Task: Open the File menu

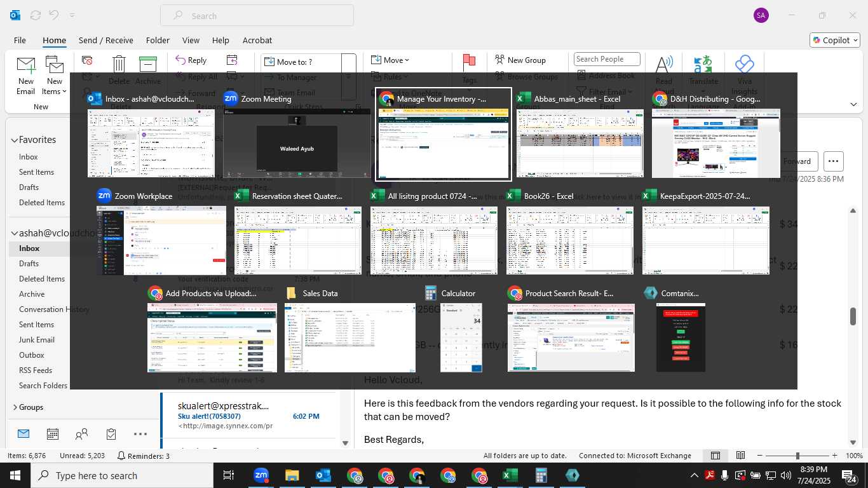Action: tap(20, 40)
